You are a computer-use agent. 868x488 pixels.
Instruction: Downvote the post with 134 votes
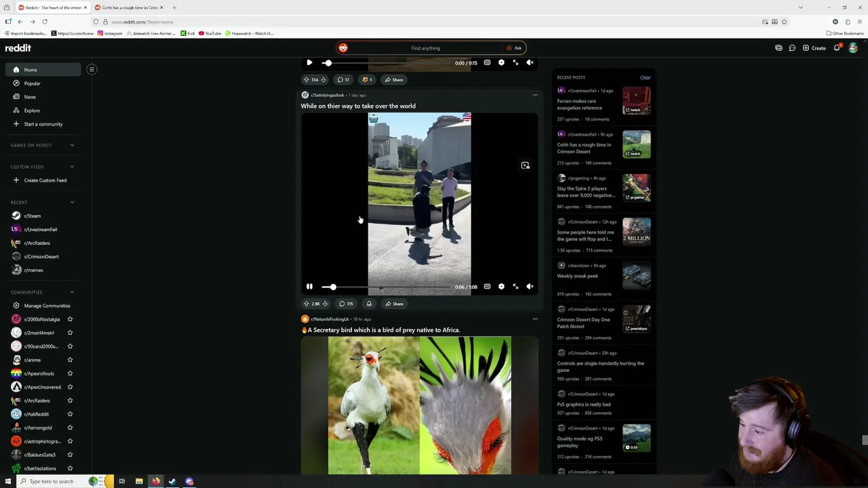[323, 79]
